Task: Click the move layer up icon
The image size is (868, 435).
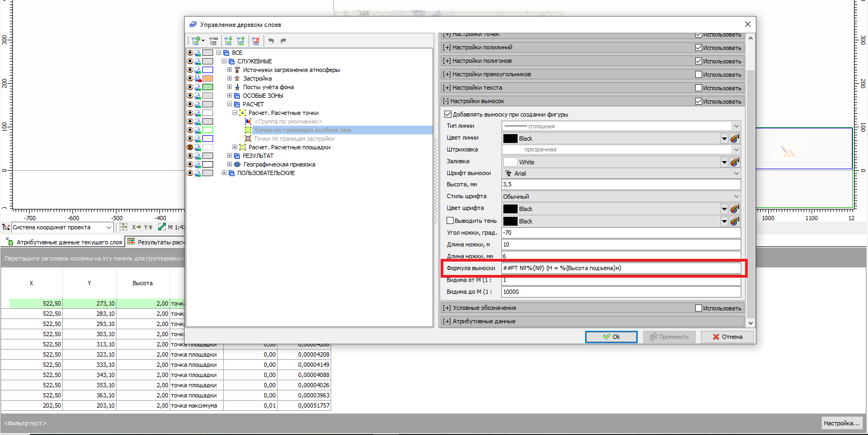Action: point(240,41)
